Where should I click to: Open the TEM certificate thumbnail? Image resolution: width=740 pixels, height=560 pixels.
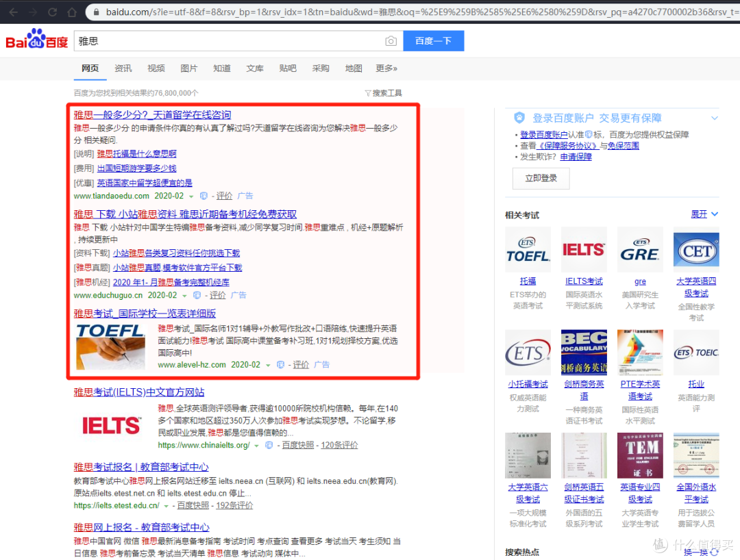(x=640, y=455)
